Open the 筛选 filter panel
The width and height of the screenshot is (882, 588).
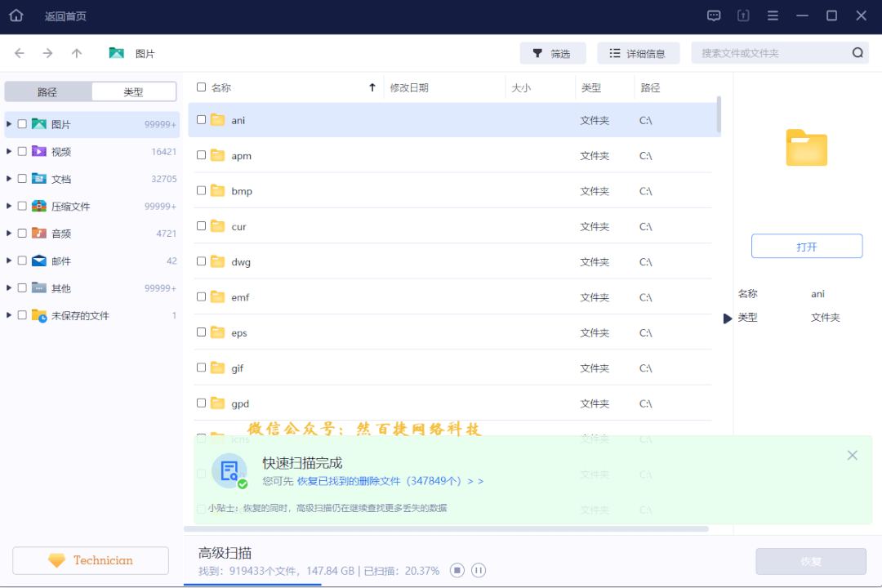[x=553, y=52]
